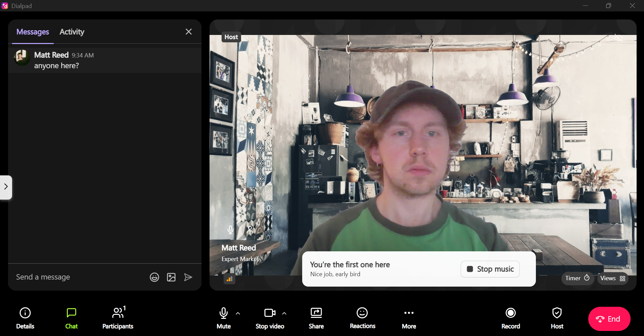644x336 pixels.
Task: Attach an image to the chat message
Action: tap(171, 277)
